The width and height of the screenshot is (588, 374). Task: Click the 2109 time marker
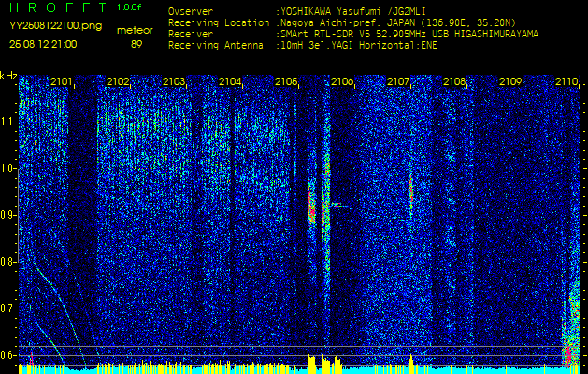tap(510, 81)
